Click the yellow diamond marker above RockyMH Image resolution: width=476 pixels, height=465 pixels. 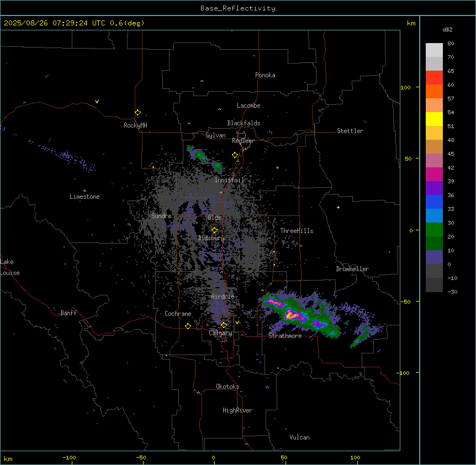coord(137,113)
